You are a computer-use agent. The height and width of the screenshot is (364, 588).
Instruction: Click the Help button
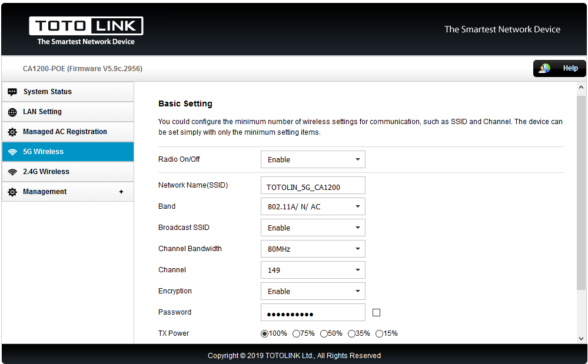pos(559,68)
